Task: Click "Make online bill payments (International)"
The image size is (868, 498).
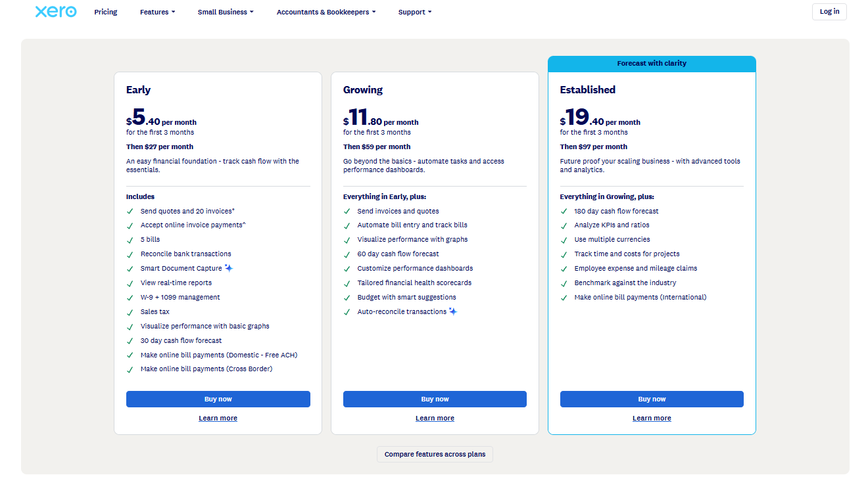Action: pos(640,297)
